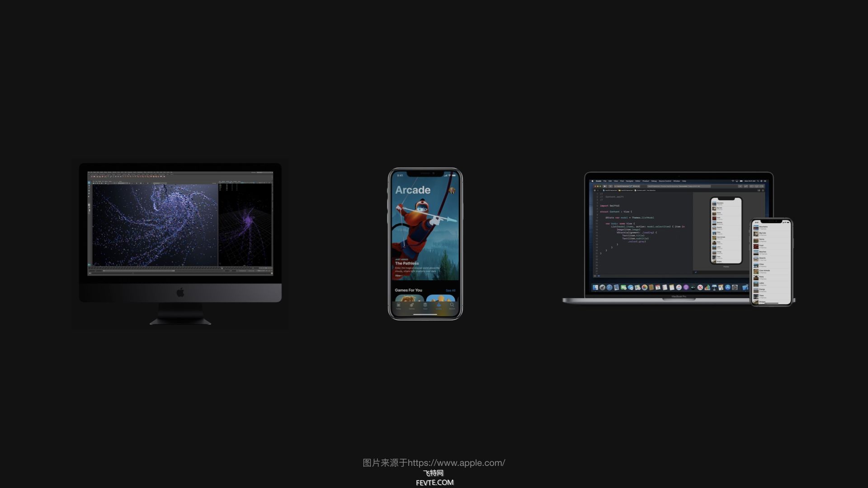Open the profile avatar beside Arcade
Image resolution: width=868 pixels, height=488 pixels.
[452, 190]
